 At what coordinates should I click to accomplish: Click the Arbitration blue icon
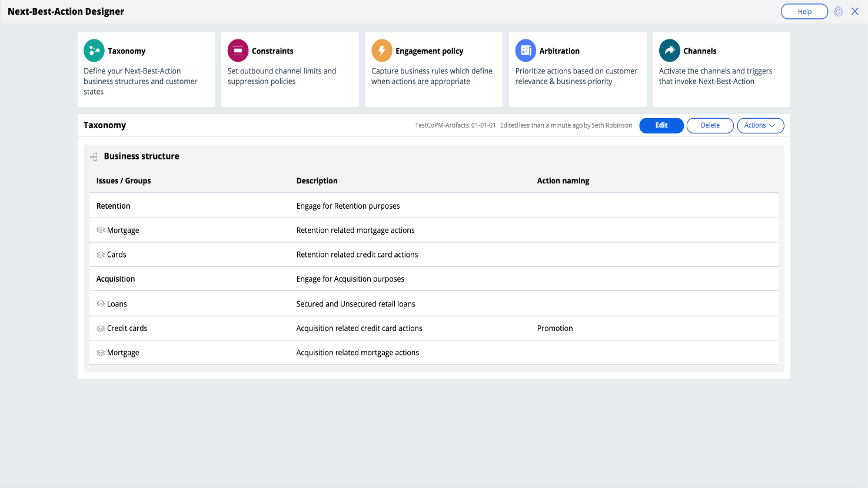pos(526,51)
